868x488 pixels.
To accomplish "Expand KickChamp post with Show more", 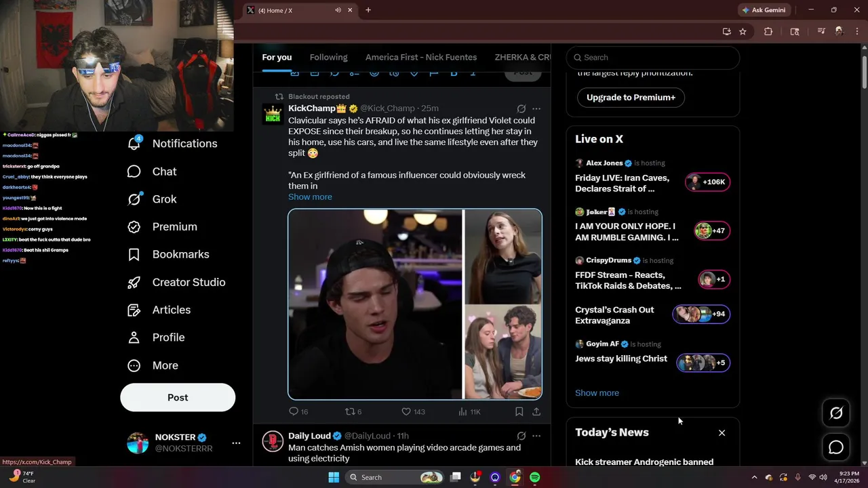I will 310,197.
